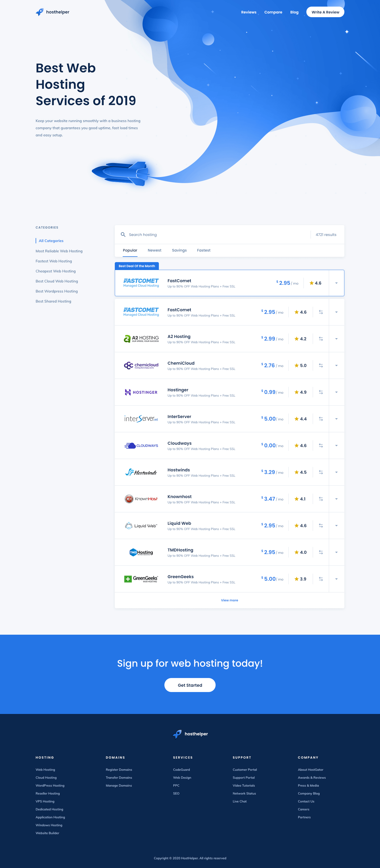Click the footer hosthelper rocket logo
The height and width of the screenshot is (868, 380).
[177, 734]
